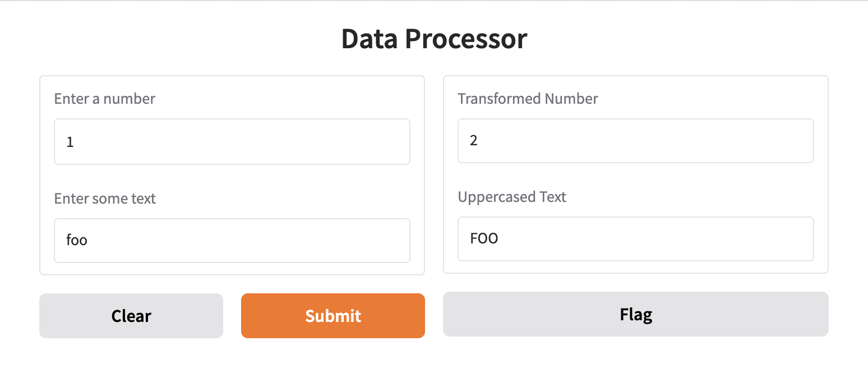Focus the 'Enter some text' input field

(x=232, y=241)
